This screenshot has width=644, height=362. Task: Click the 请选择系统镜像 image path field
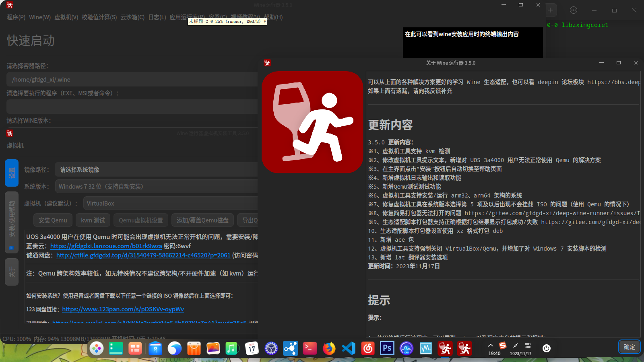[156, 170]
